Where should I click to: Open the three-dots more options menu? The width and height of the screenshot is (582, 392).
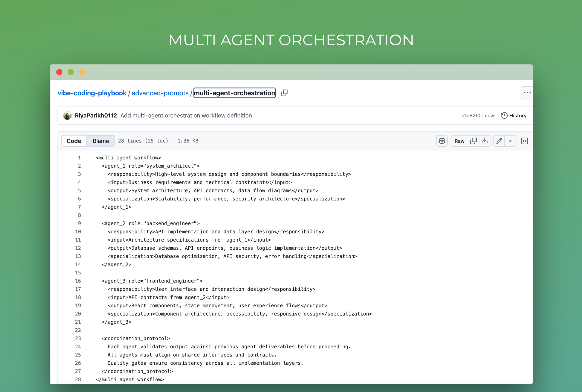coord(527,93)
